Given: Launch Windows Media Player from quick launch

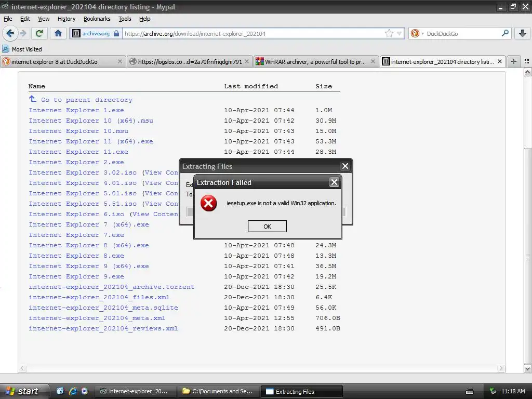Looking at the screenshot, I should pyautogui.click(x=85, y=391).
